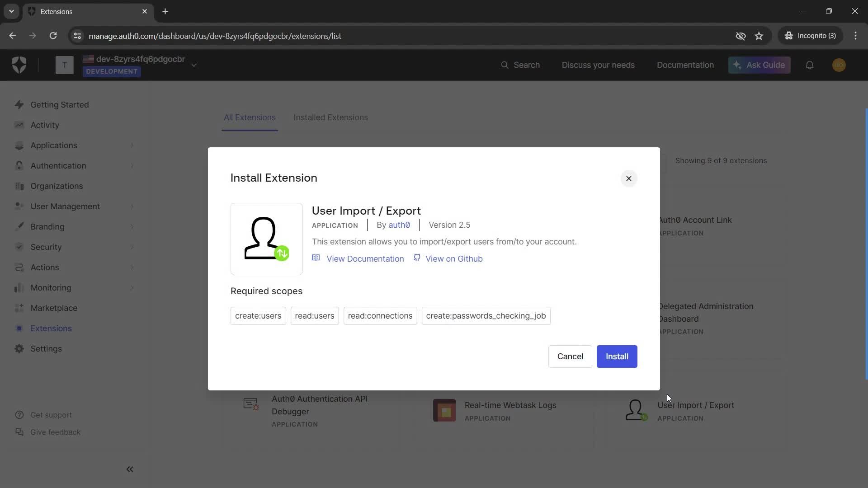Open the View Documentation link
868x488 pixels.
(x=365, y=258)
